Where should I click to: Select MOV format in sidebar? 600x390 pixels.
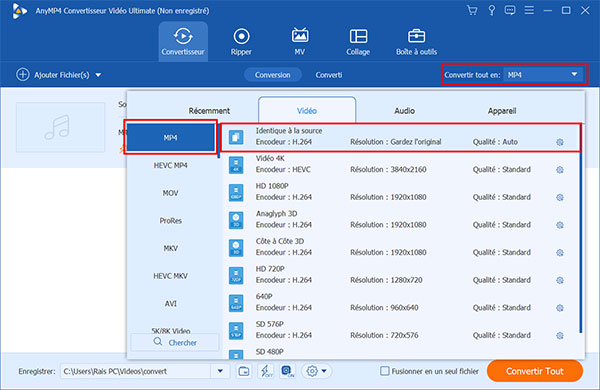point(170,193)
